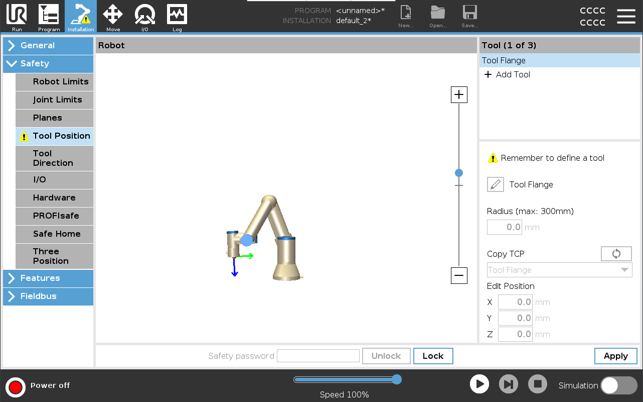Expand the General section
Viewport: 643px width, 402px height.
click(x=47, y=46)
